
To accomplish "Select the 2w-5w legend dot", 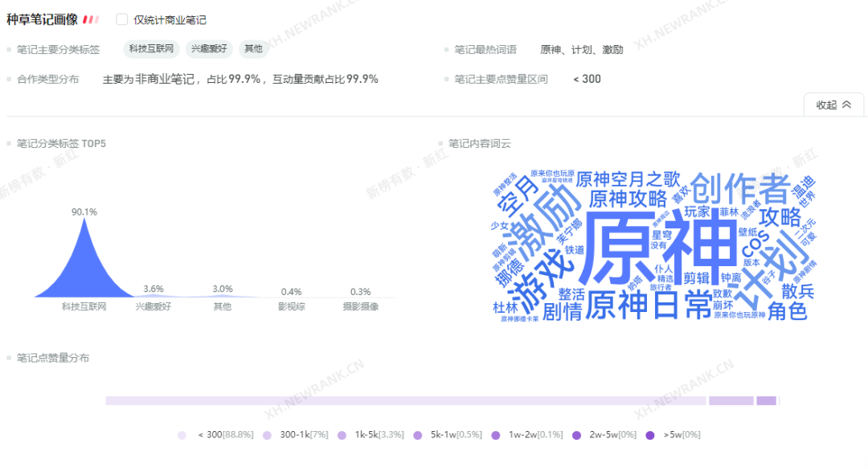I will 576,435.
